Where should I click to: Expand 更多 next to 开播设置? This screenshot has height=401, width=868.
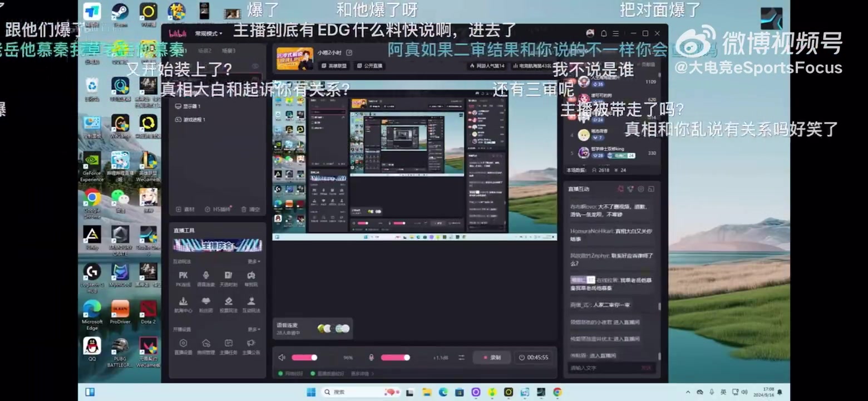pos(254,329)
